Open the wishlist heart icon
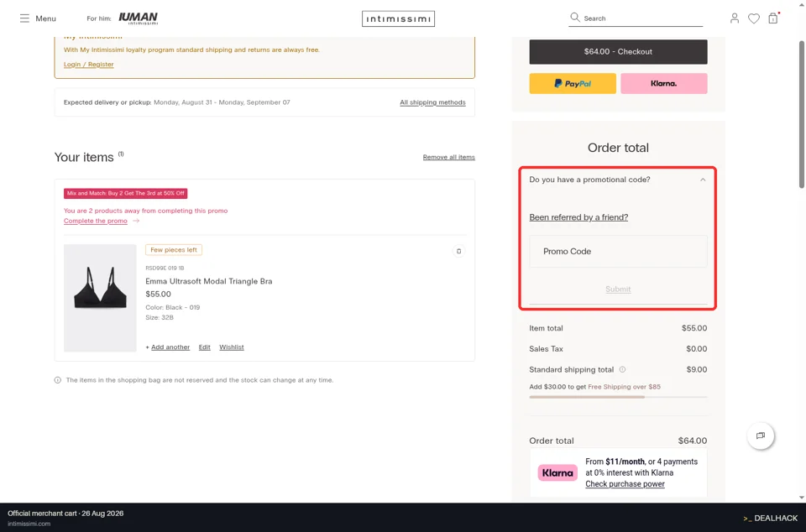 [x=754, y=18]
